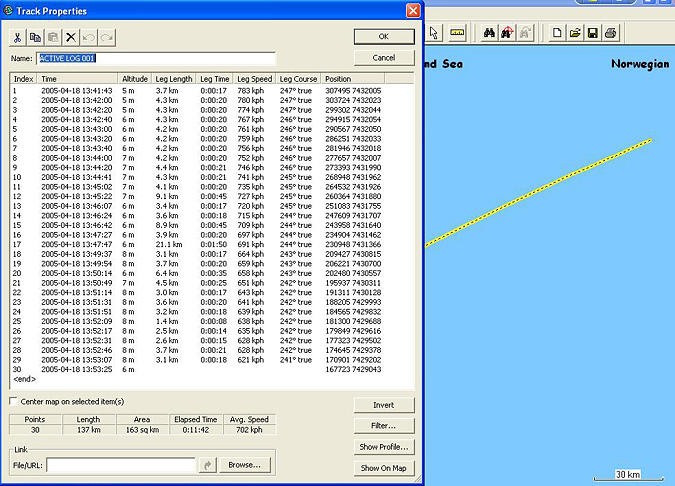Select row with leg length 21.1 km

[197, 245]
